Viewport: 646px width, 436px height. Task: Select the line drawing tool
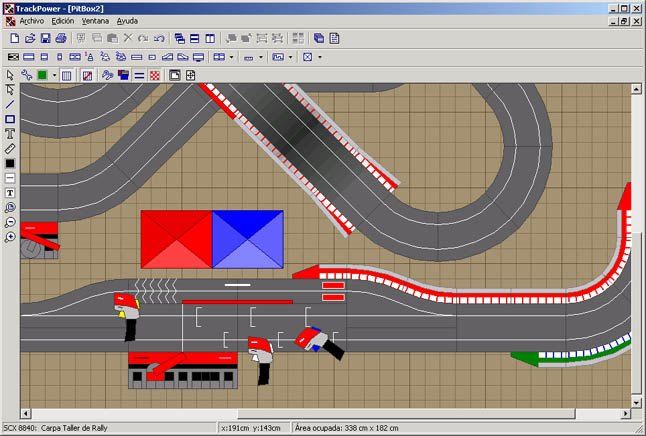(x=10, y=105)
